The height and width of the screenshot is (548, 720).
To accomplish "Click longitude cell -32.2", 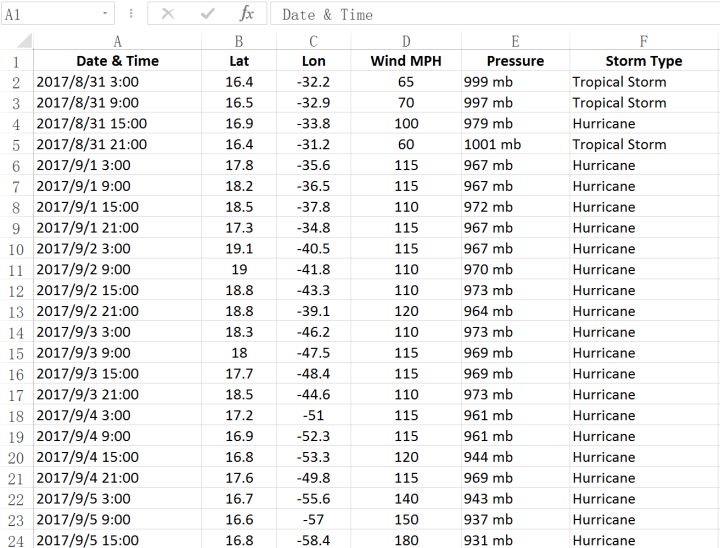I will pos(314,82).
